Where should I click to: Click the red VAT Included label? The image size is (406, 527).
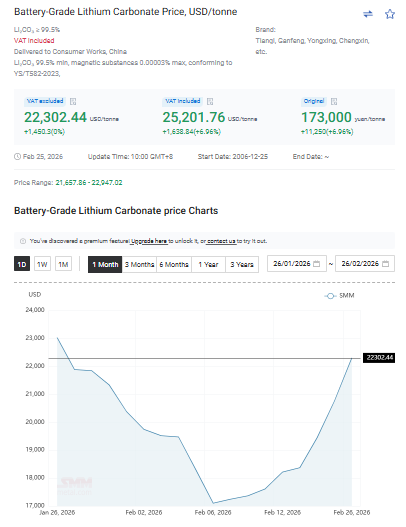tap(34, 41)
